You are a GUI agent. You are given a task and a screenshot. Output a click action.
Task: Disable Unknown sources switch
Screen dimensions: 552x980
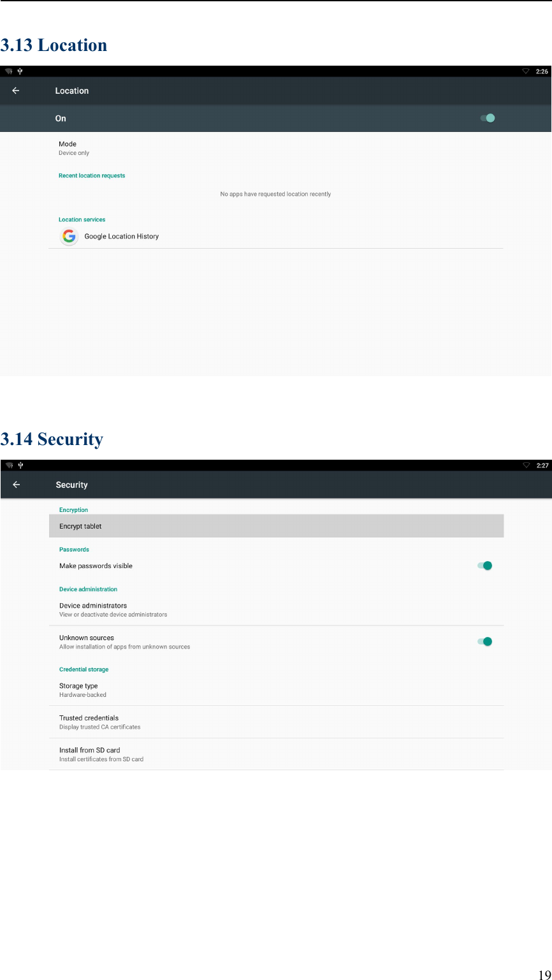point(485,641)
